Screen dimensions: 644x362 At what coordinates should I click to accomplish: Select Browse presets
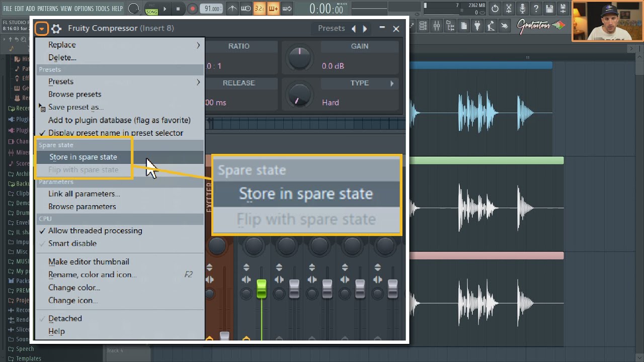[119, 94]
